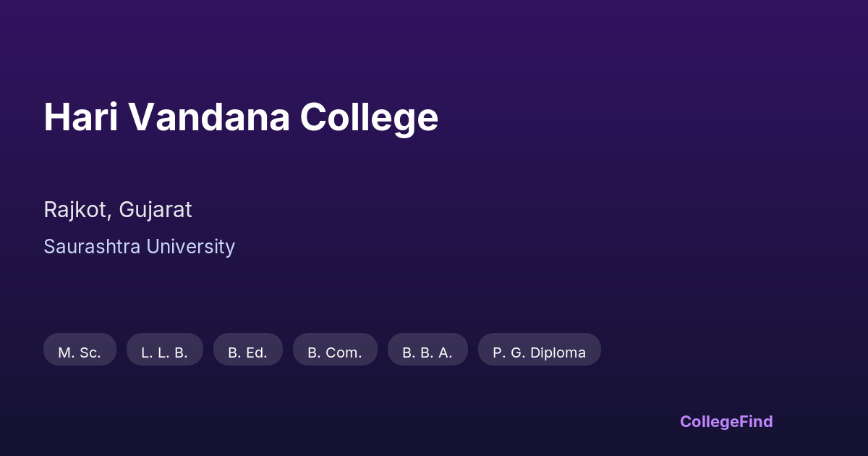Click the word "Diploma" in the last pill
868x456 pixels.
pos(558,352)
